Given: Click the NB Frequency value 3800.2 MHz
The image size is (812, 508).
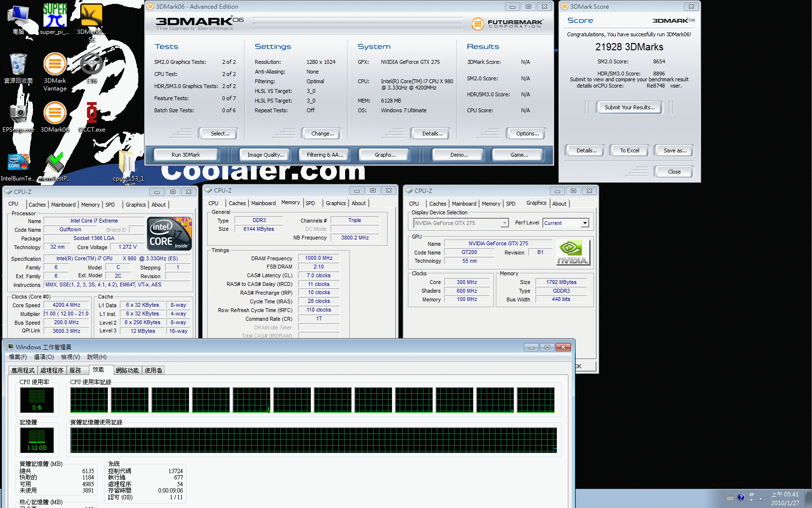Looking at the screenshot, I should (x=355, y=238).
